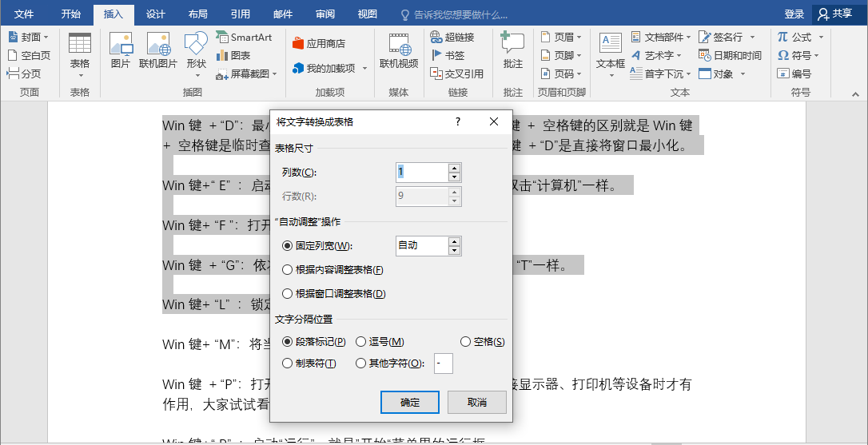Insert a page break (分页)

click(x=24, y=74)
